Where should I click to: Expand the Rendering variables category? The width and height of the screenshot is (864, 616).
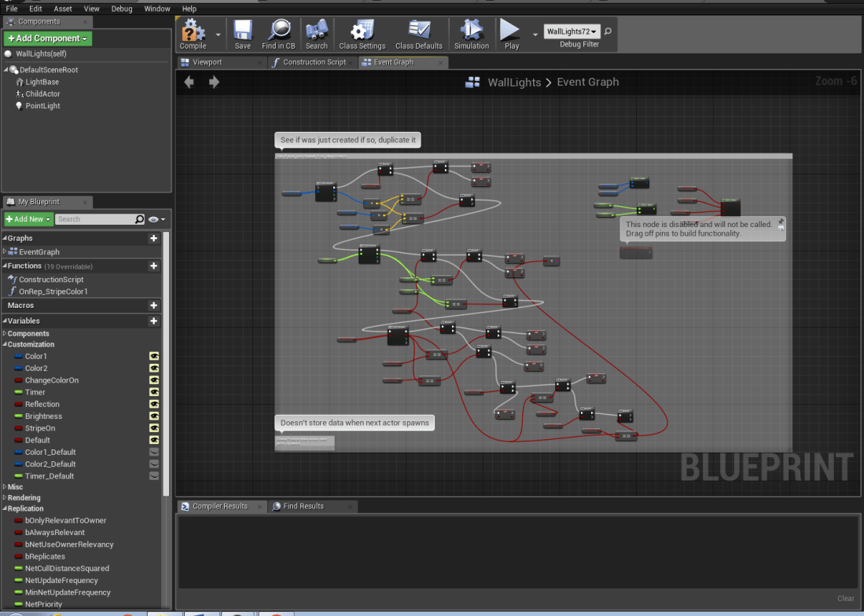coord(24,497)
